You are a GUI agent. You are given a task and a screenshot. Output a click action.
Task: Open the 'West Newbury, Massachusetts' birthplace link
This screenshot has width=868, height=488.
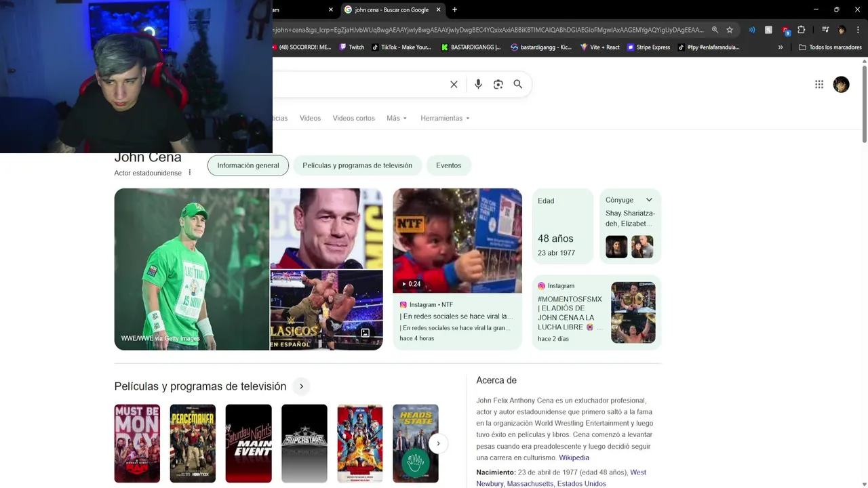(x=561, y=478)
